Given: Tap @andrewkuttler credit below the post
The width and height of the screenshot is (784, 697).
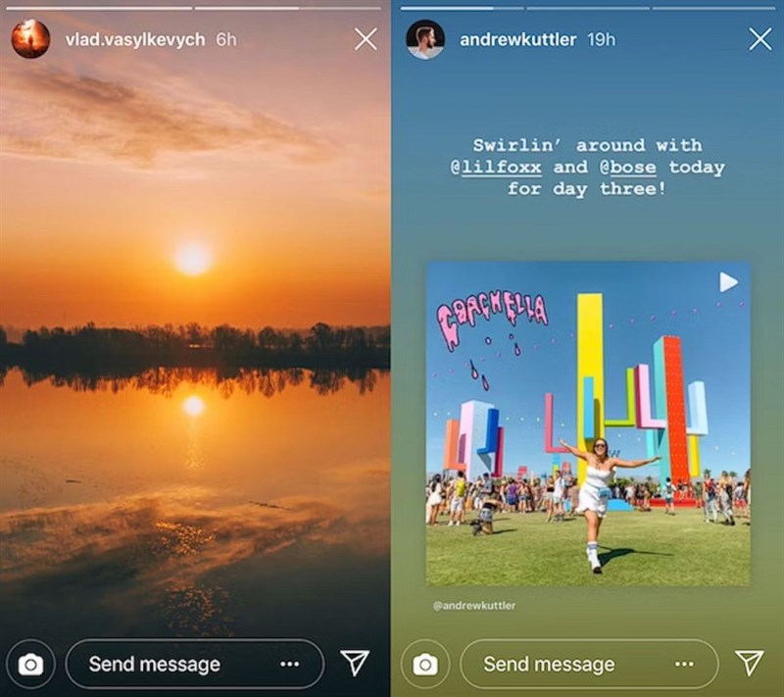Looking at the screenshot, I should tap(474, 606).
